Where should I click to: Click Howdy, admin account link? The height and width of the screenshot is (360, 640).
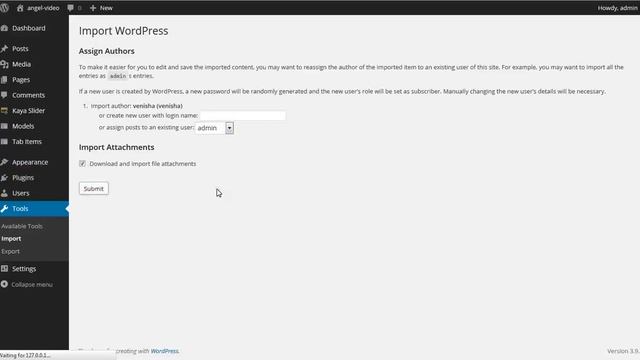618,8
